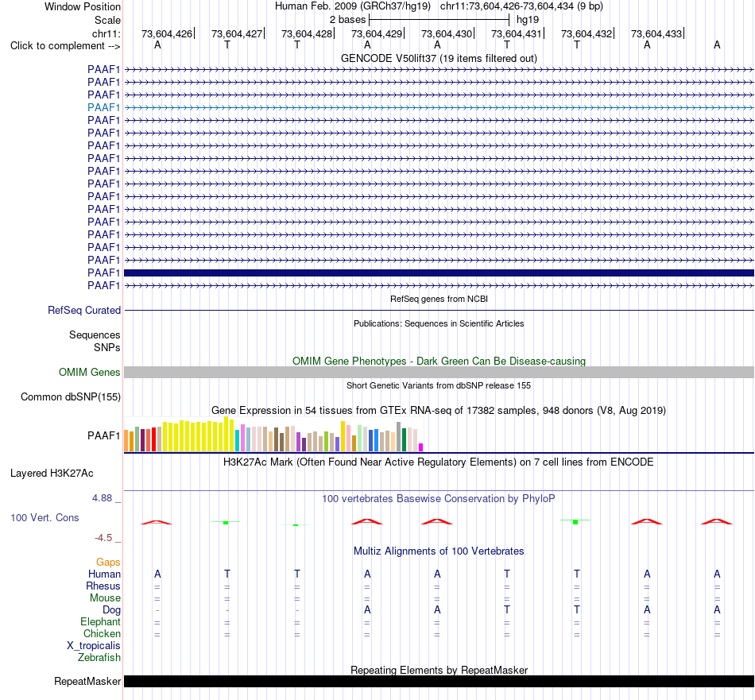Image resolution: width=755 pixels, height=700 pixels.
Task: Select the X_tropicalis alignment row label
Action: click(x=94, y=646)
